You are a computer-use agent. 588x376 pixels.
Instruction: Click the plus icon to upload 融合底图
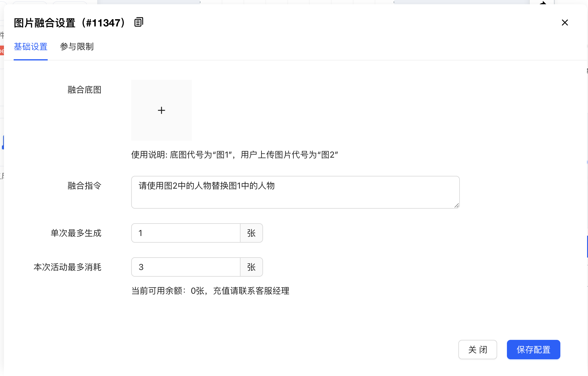coord(162,110)
